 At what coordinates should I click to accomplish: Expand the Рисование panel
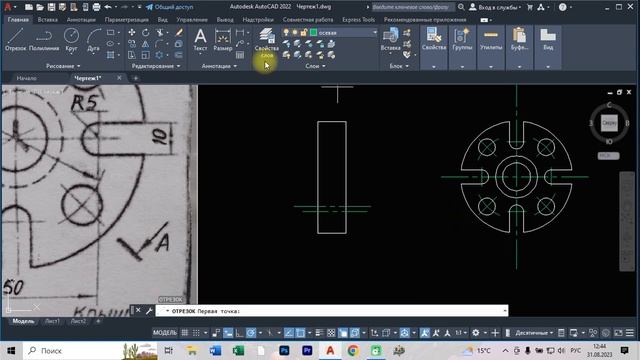pos(63,66)
